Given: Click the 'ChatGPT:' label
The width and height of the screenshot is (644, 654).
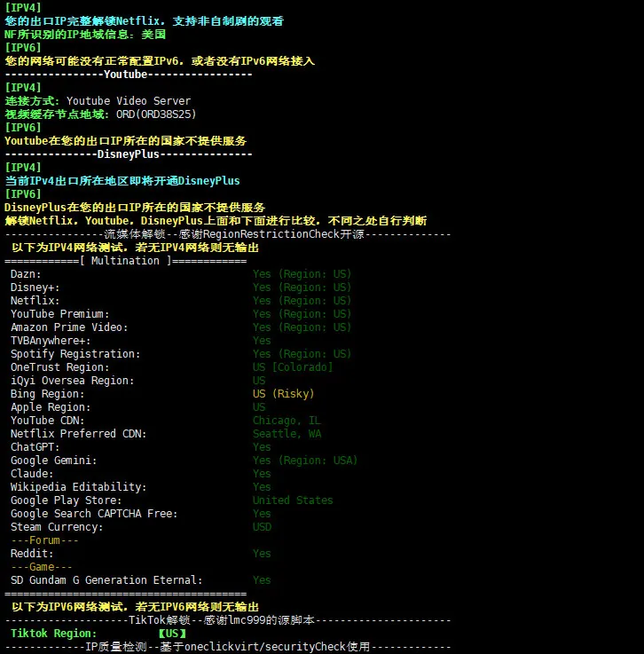Looking at the screenshot, I should pyautogui.click(x=35, y=447).
